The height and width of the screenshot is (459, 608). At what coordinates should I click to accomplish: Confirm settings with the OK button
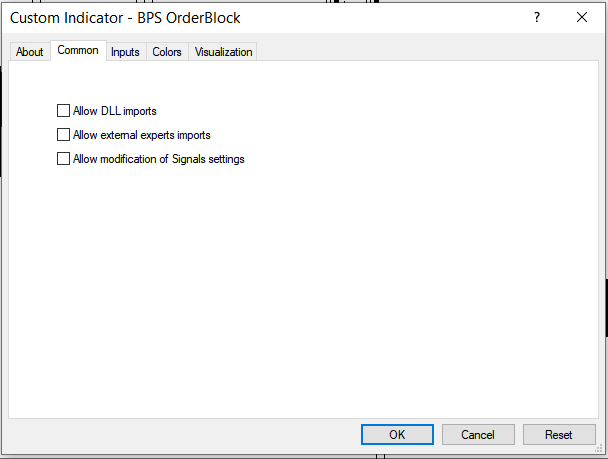point(397,435)
